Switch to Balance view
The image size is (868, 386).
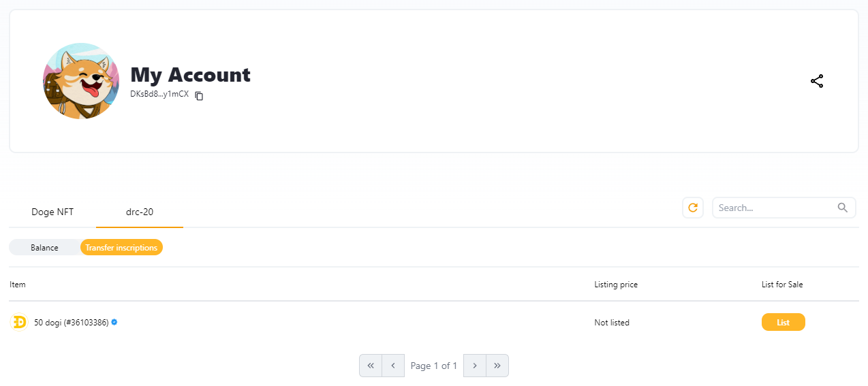tap(44, 248)
